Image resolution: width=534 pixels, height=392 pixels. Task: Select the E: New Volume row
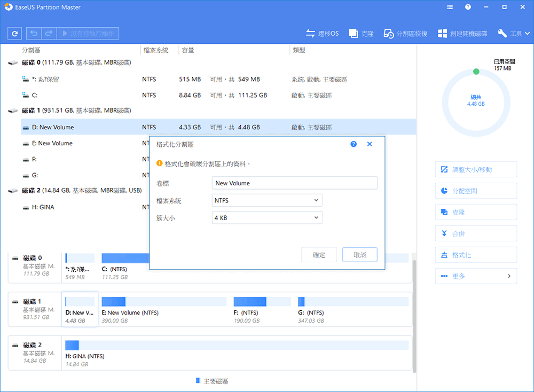pyautogui.click(x=85, y=143)
